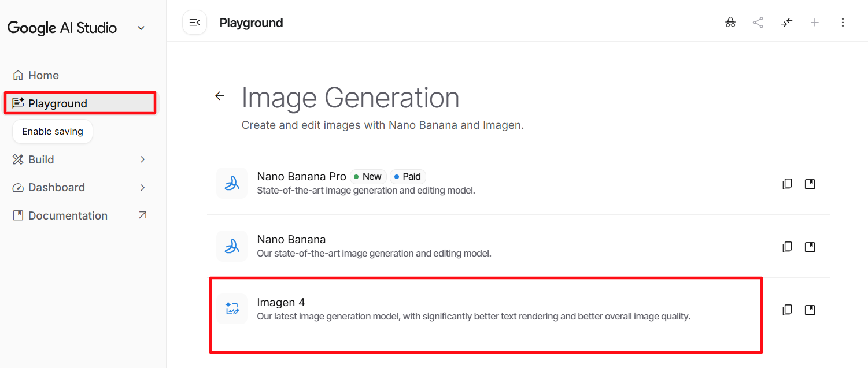Open the three-dot more options menu
The image size is (868, 368).
pos(843,23)
